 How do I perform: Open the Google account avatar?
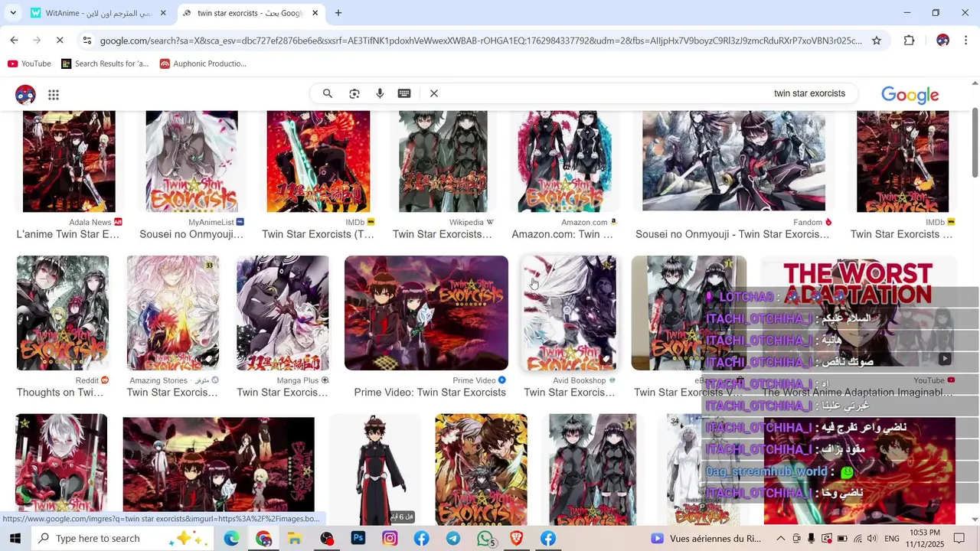(25, 95)
